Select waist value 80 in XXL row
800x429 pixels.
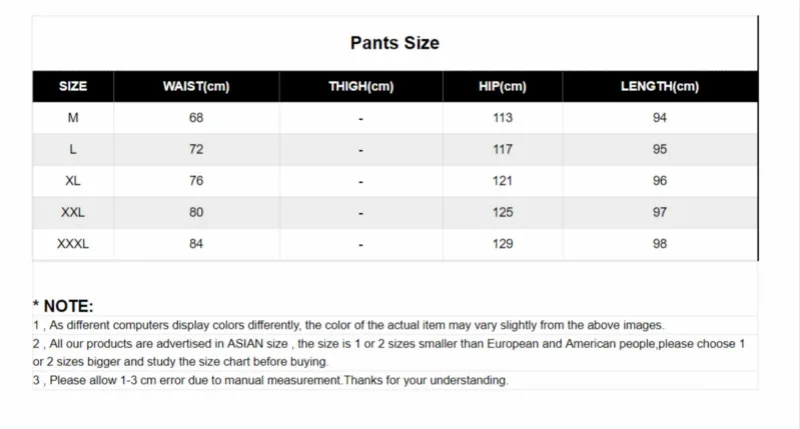click(196, 212)
